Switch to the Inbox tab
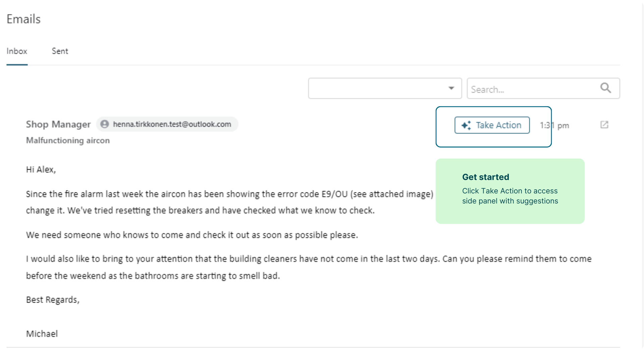Viewport: 644px width, 362px height. (17, 51)
